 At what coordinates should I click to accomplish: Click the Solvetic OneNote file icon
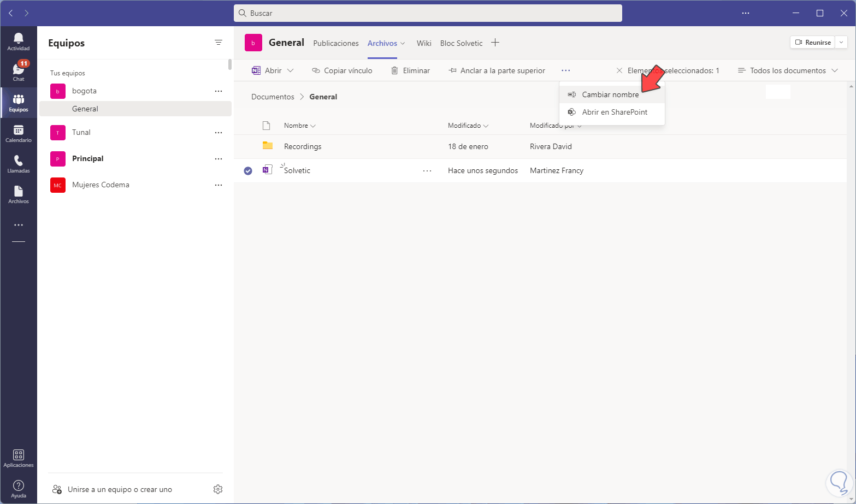(x=267, y=170)
